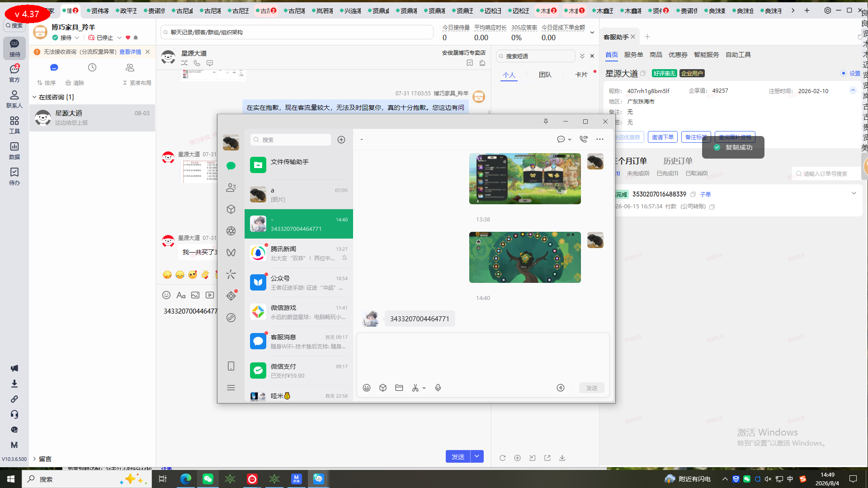Screen dimensions: 868x488
Task: Open WeChat screenshot scissors dropdown arrow
Action: [x=424, y=388]
